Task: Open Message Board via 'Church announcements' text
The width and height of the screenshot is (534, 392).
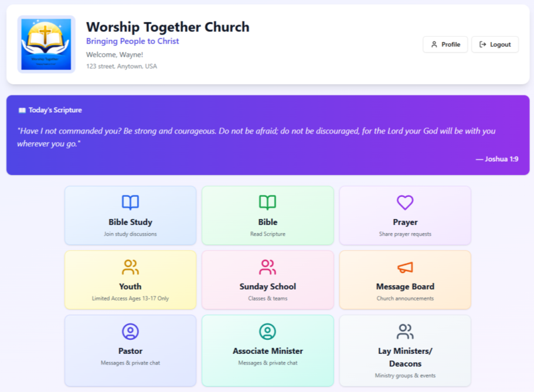Action: coord(405,298)
